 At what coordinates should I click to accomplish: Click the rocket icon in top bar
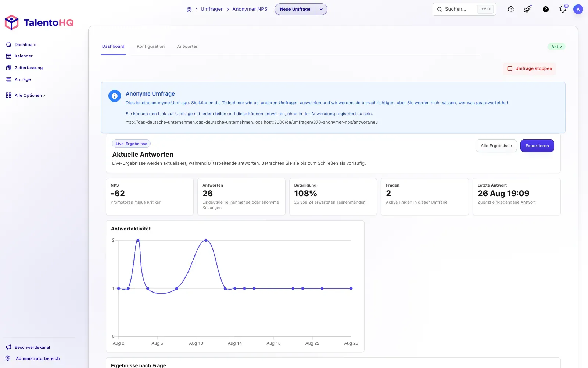tap(527, 9)
